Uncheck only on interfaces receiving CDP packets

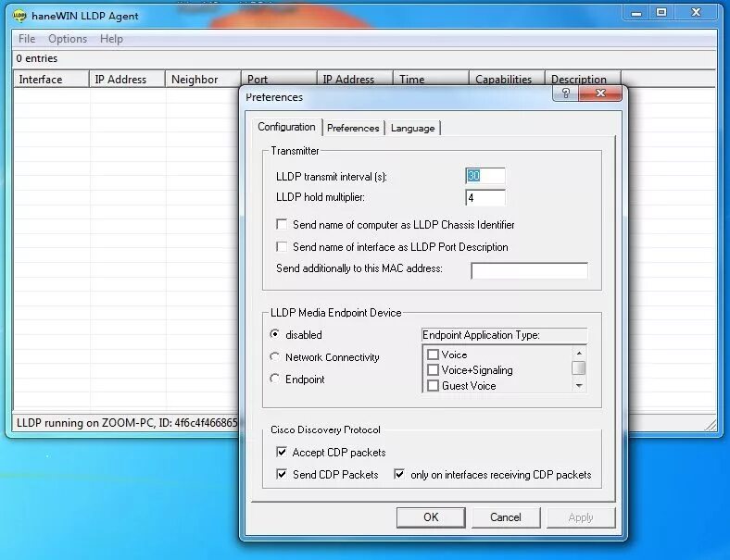click(399, 474)
